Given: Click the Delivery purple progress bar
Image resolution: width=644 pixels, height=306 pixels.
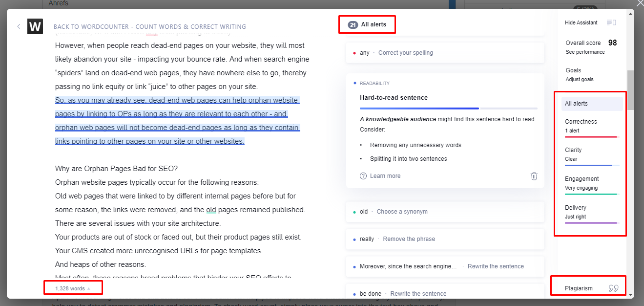Looking at the screenshot, I should coord(591,223).
